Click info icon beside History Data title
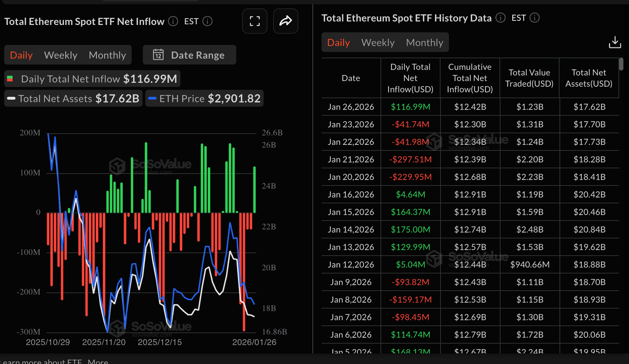Viewport: 629px width, 364px height. tap(500, 18)
